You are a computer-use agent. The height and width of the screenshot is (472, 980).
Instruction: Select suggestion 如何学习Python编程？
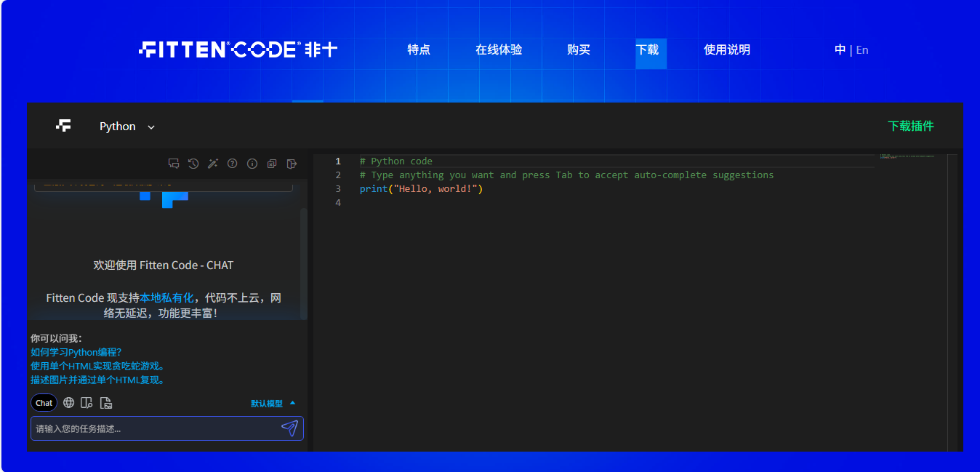coord(76,352)
